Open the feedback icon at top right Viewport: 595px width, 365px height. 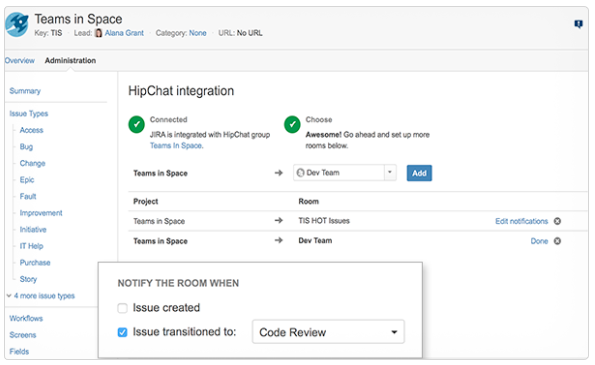click(578, 24)
